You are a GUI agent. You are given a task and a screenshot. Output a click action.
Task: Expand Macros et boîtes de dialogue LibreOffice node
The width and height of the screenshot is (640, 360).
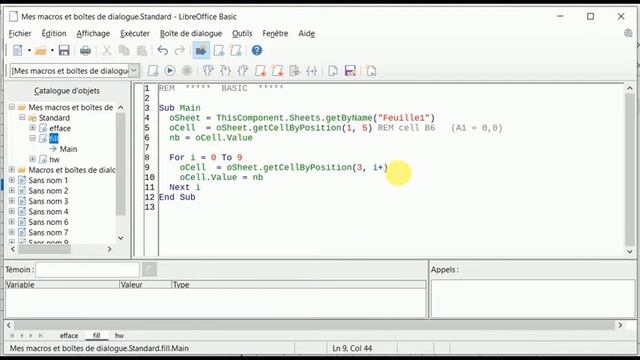pos(12,170)
